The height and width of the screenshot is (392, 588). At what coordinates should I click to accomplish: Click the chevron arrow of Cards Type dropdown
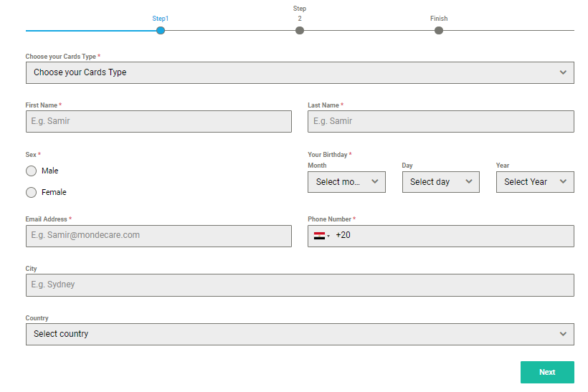(563, 72)
